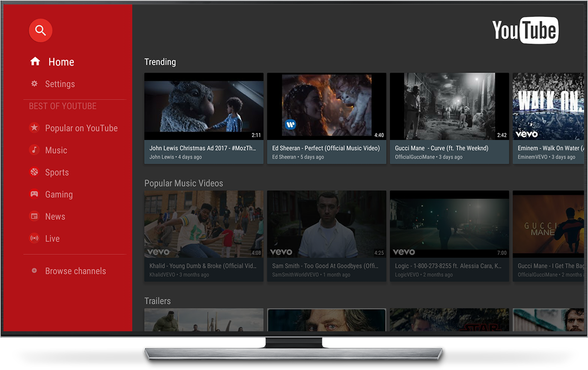
Task: Click the Sports basketball icon
Action: click(34, 172)
